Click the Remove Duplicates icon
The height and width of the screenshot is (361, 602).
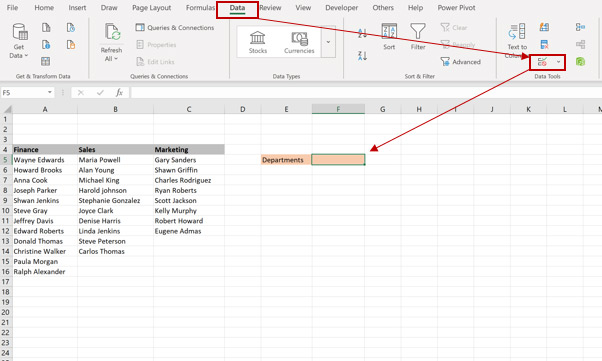click(x=544, y=45)
